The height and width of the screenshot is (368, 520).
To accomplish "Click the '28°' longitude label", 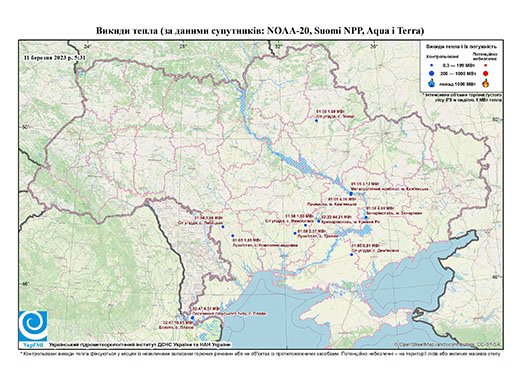I will tap(183, 47).
